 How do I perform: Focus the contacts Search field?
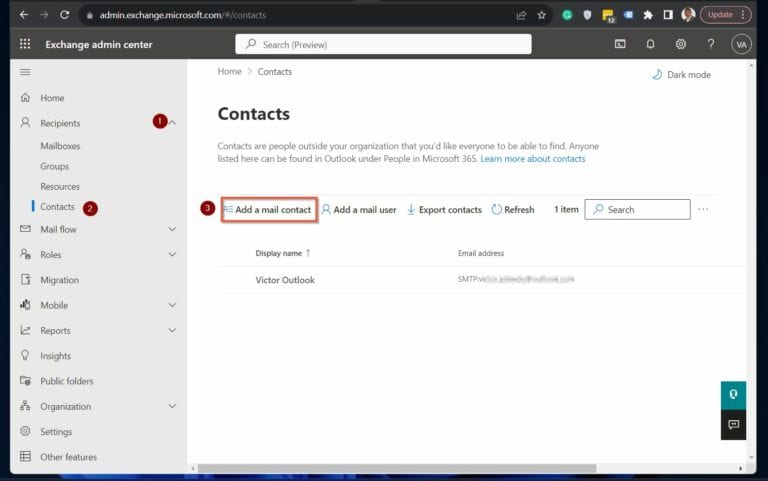(638, 210)
